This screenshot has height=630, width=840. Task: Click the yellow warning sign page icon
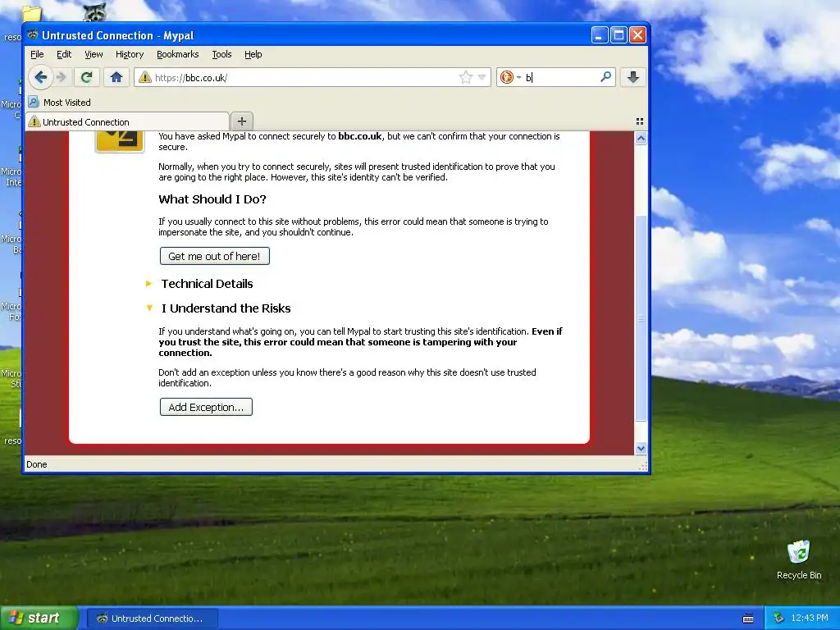pos(120,141)
